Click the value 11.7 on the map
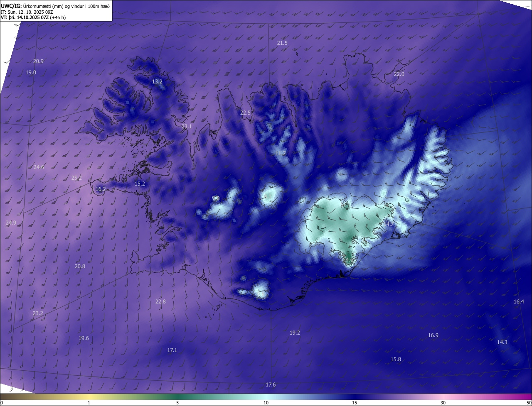 point(281,154)
